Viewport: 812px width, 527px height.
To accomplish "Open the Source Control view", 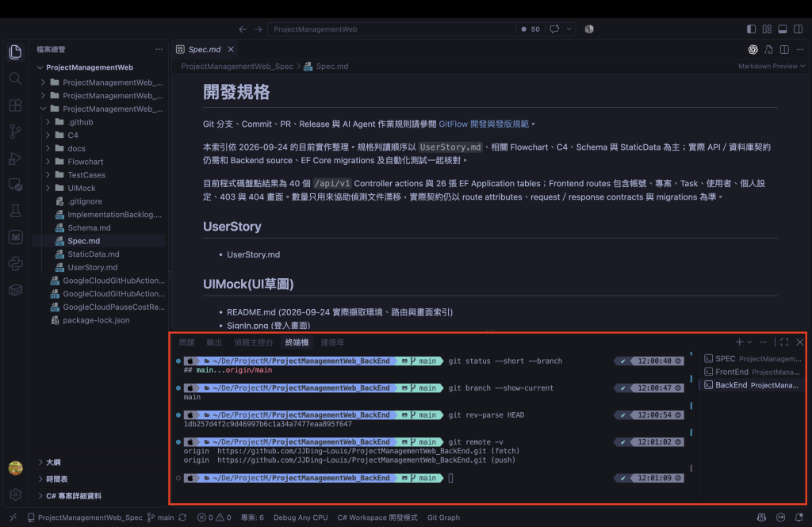I will pyautogui.click(x=16, y=132).
